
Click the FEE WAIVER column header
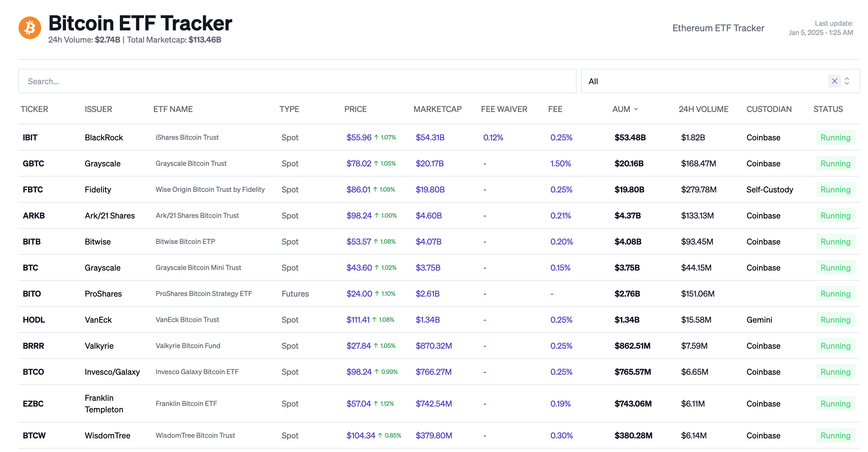[x=504, y=109]
